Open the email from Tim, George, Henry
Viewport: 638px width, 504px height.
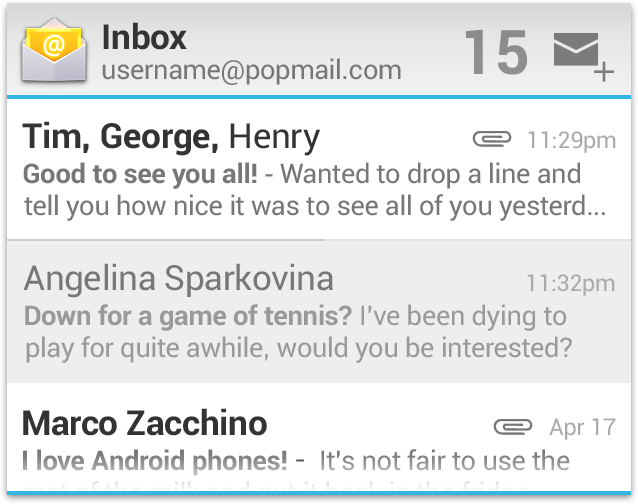tap(319, 169)
